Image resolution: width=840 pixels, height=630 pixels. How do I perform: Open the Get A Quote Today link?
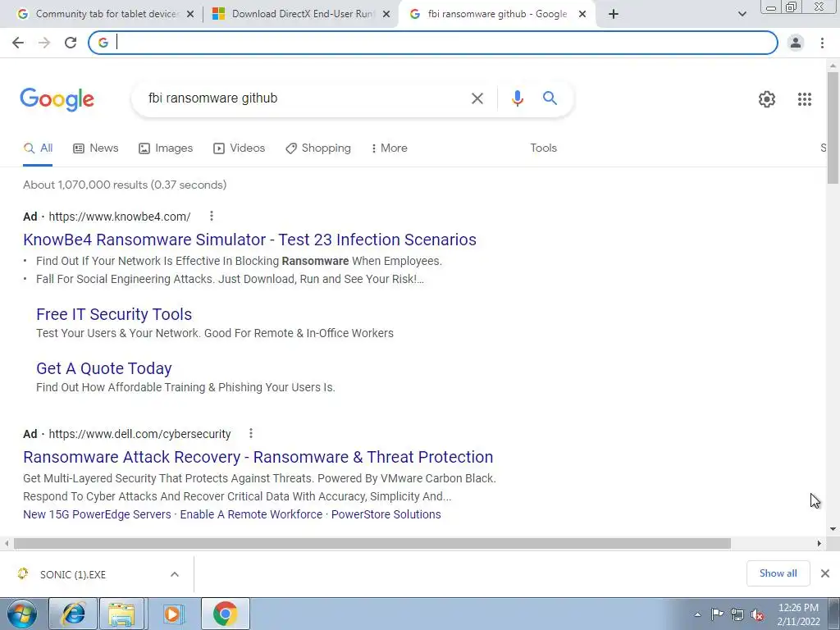[104, 368]
